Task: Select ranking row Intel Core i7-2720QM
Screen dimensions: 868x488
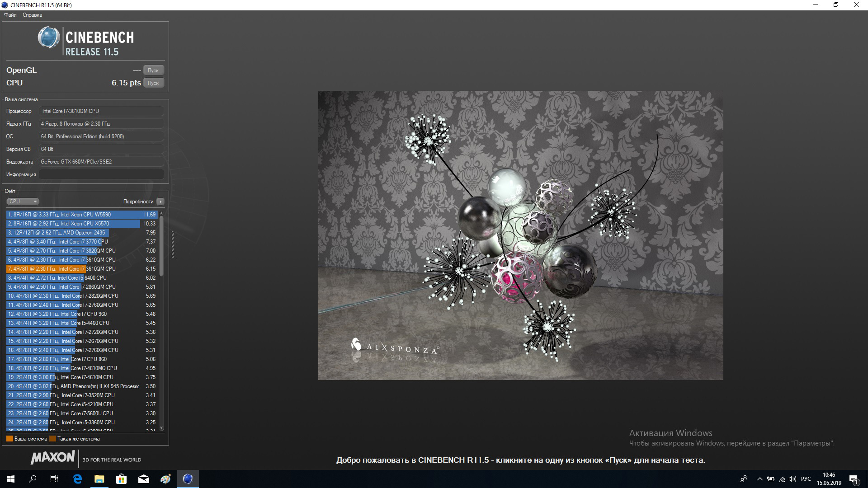Action: (82, 332)
